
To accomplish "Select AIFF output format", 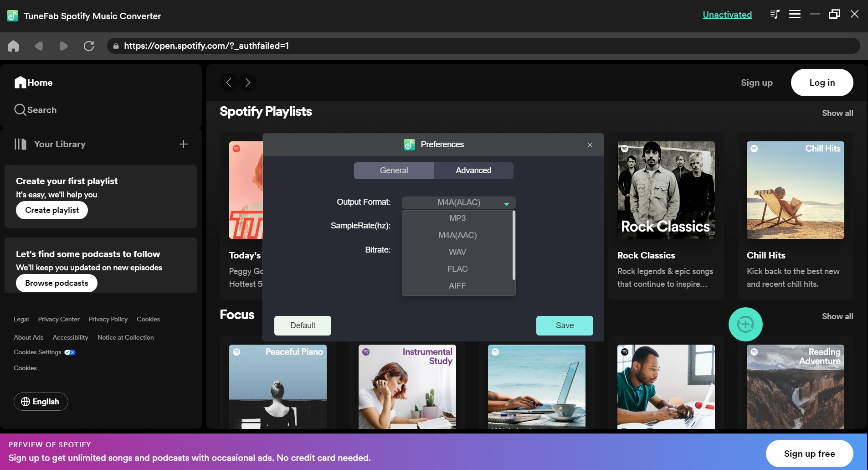I will (x=457, y=286).
